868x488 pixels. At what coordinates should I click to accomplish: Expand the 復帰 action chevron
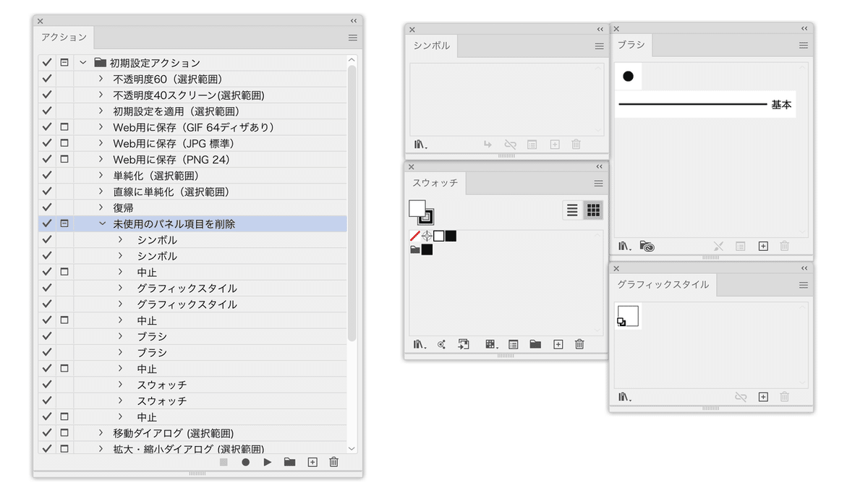(101, 207)
